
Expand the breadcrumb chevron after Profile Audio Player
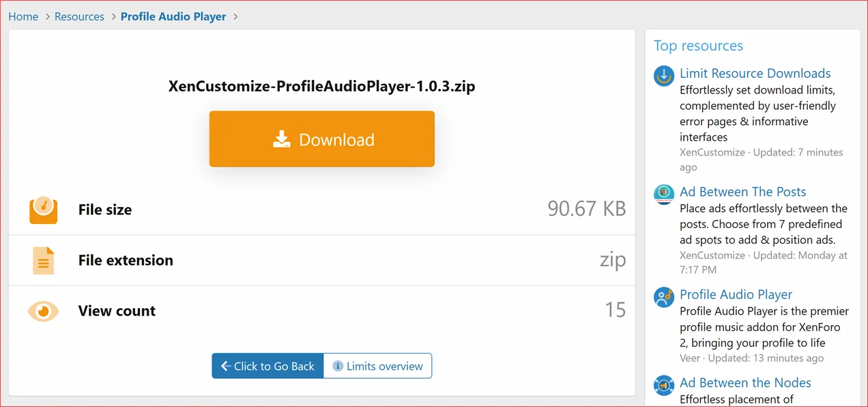(x=236, y=16)
